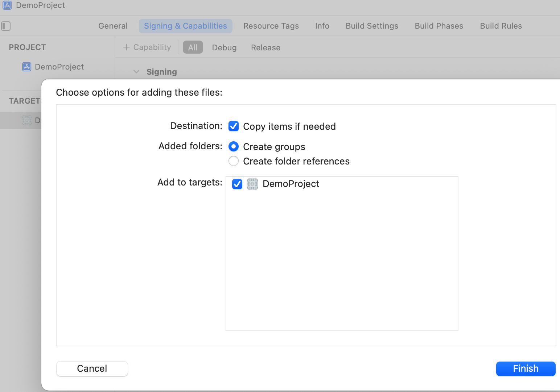Open the Build Rules tab
Image resolution: width=560 pixels, height=392 pixels.
501,26
